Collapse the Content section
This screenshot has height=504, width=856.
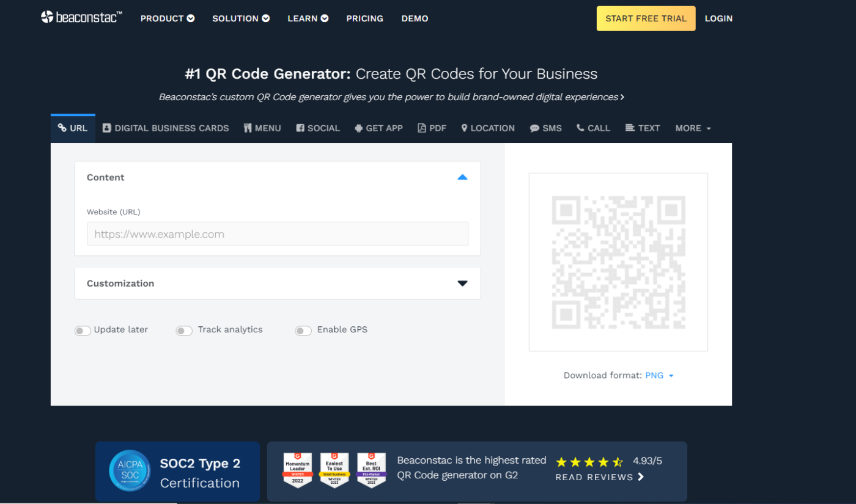click(463, 177)
